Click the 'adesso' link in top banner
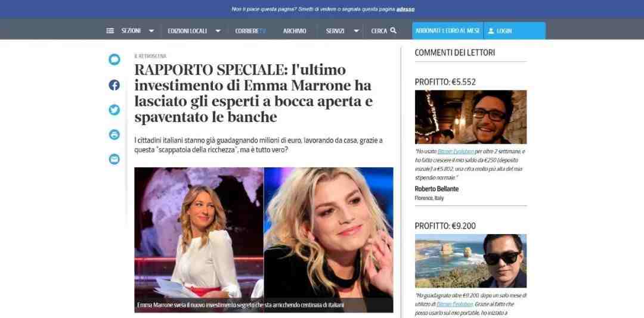The image size is (644, 318). point(405,9)
